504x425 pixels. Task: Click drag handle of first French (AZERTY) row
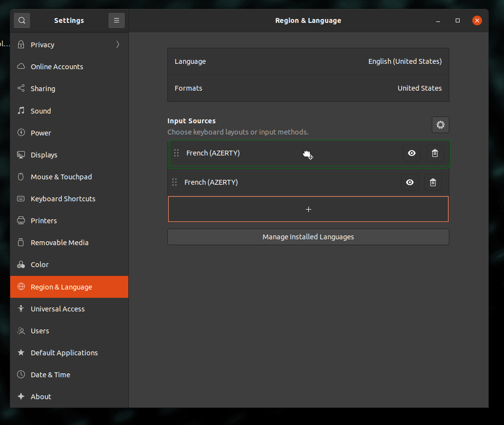click(177, 153)
